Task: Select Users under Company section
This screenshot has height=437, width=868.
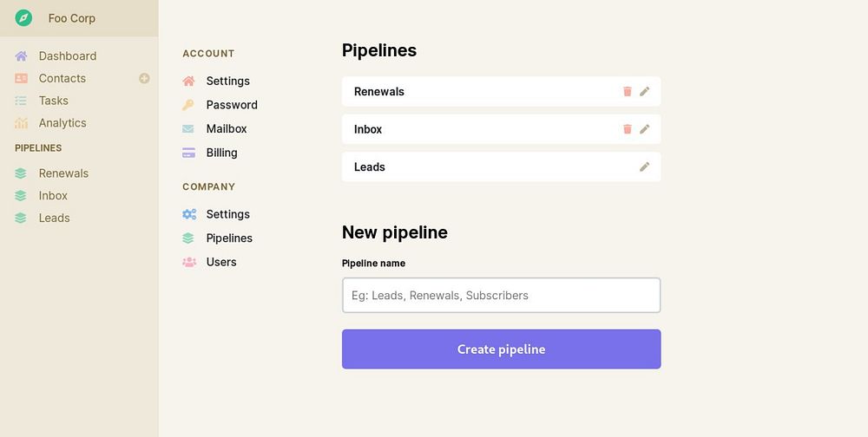Action: tap(220, 262)
